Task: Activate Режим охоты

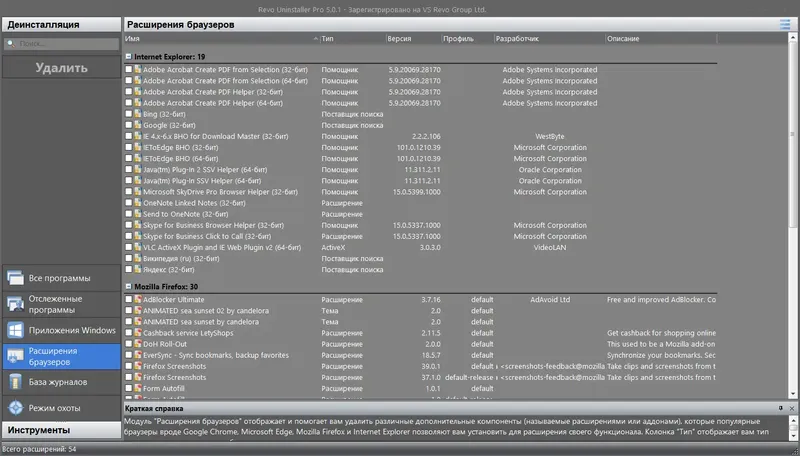Action: pyautogui.click(x=61, y=408)
